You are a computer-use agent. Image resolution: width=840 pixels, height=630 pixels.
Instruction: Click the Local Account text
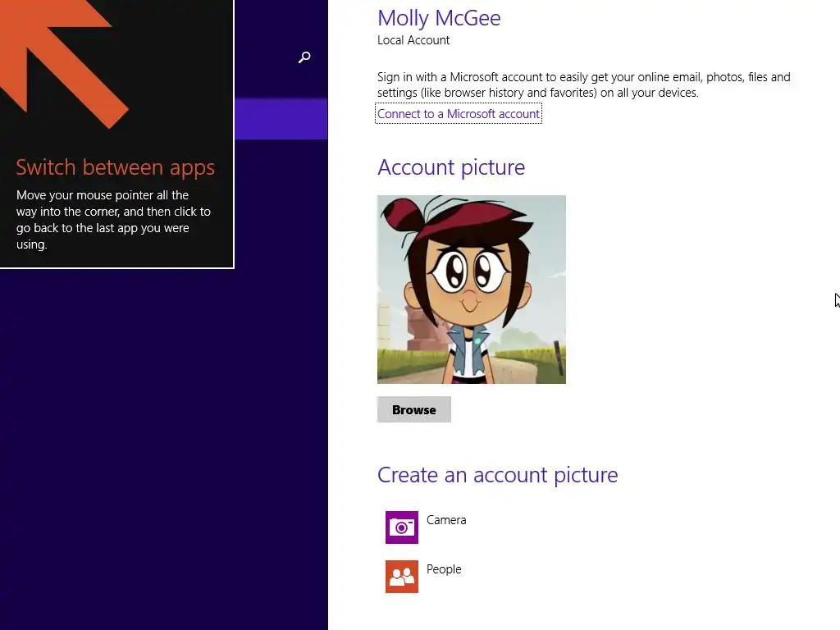click(x=413, y=40)
